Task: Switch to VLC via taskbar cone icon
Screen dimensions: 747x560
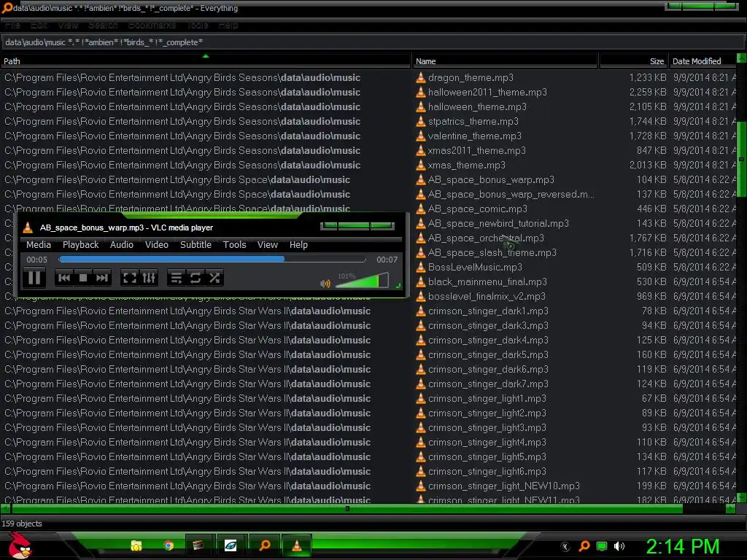Action: coord(296,545)
